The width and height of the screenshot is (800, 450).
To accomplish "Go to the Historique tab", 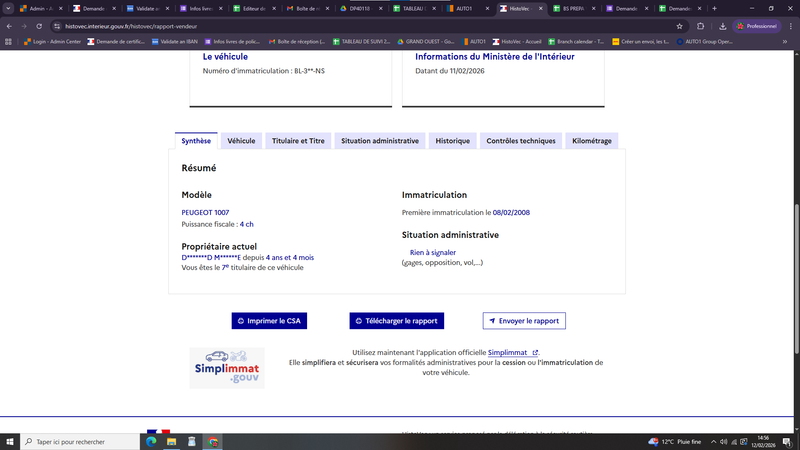I will tap(452, 141).
